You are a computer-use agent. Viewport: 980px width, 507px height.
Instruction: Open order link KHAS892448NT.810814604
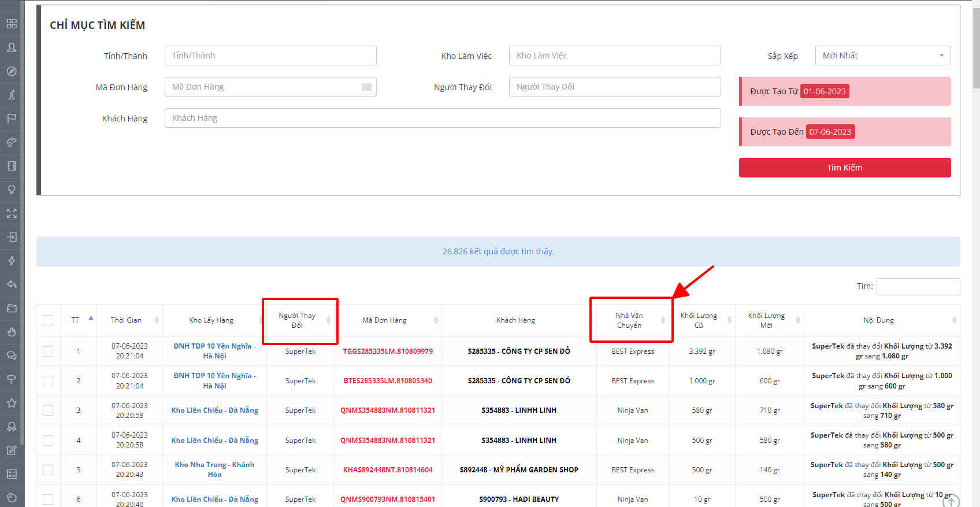(388, 470)
